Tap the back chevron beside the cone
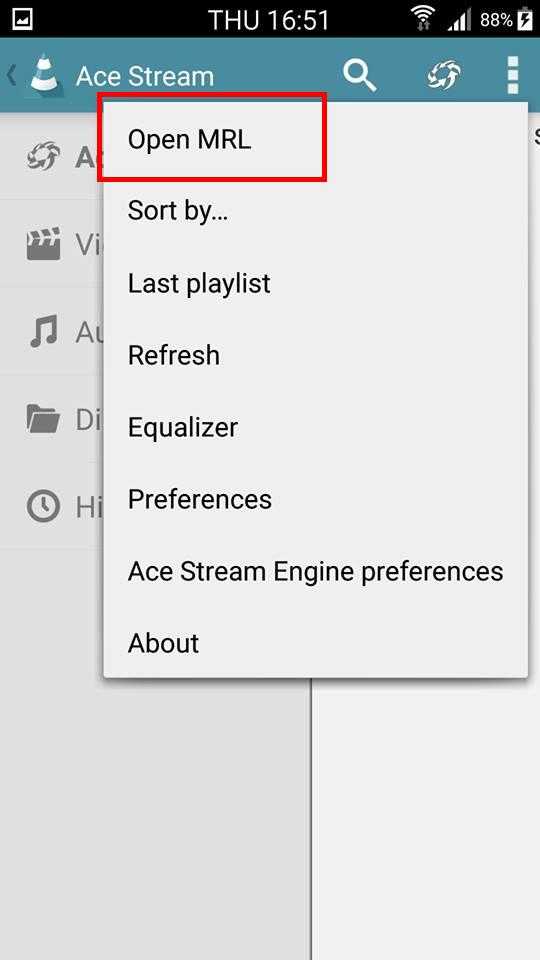This screenshot has width=540, height=960. pos(11,75)
